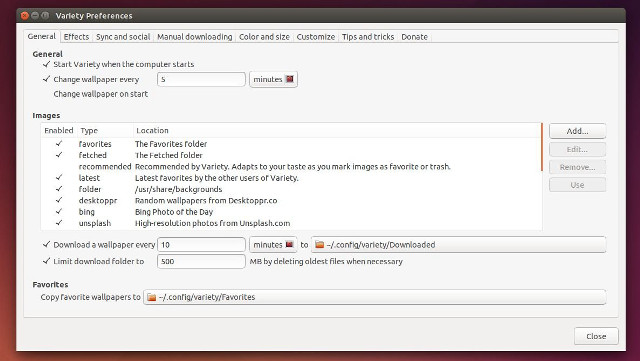
Task: Open the Color and size tab
Action: point(264,37)
